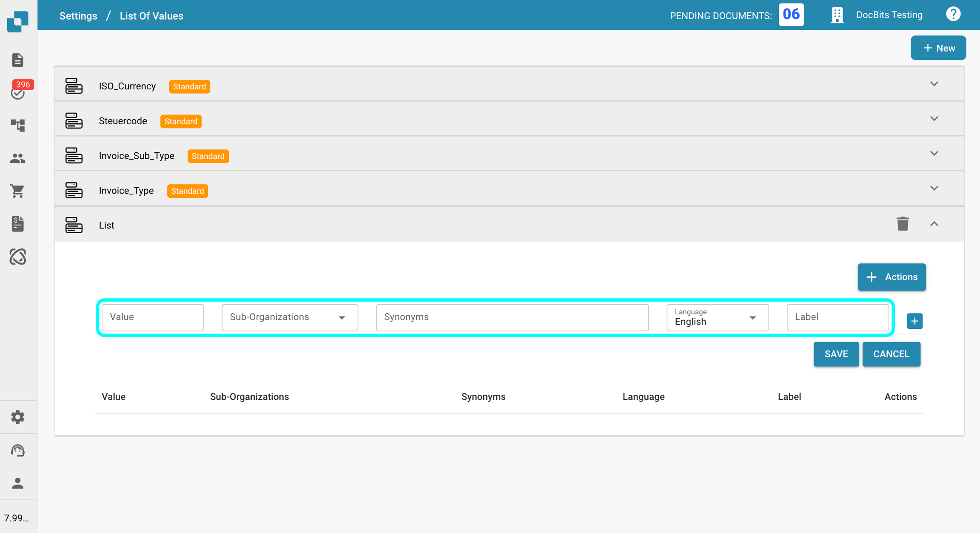Open the invoice dollar document icon in the sidebar
This screenshot has width=980, height=533.
pos(18,224)
